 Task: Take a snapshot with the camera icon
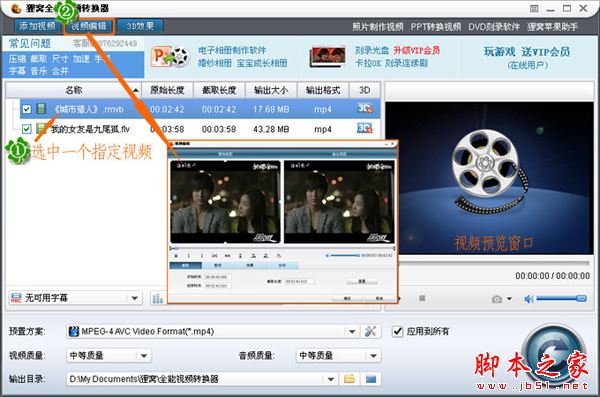click(497, 299)
